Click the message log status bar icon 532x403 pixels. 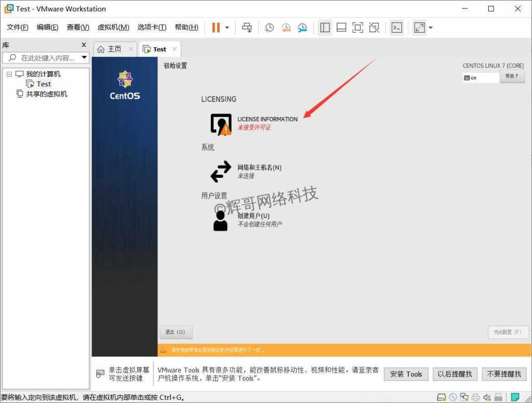pyautogui.click(x=515, y=397)
